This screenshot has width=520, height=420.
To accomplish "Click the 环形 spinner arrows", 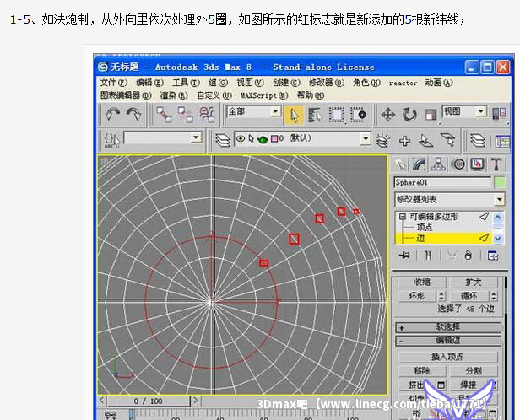I will pos(441,295).
